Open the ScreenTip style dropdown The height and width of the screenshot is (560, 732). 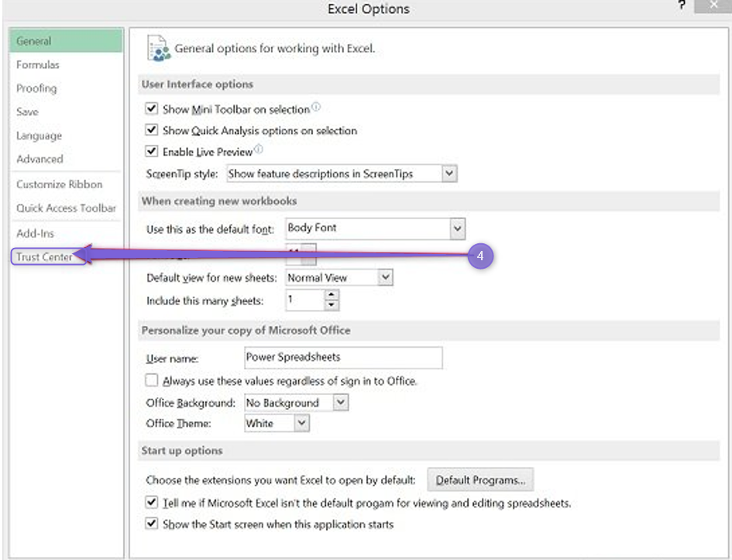click(448, 173)
